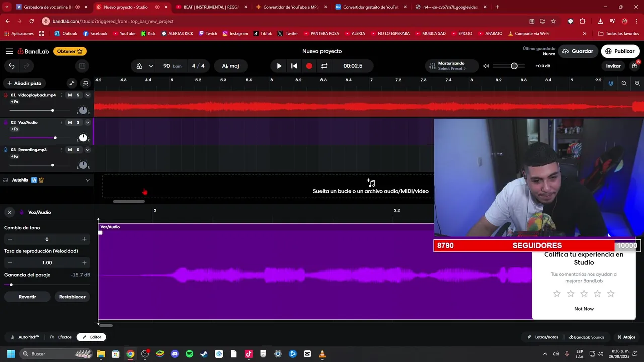
Task: Mute the videoplayback.mp4 track
Action: coord(70,95)
